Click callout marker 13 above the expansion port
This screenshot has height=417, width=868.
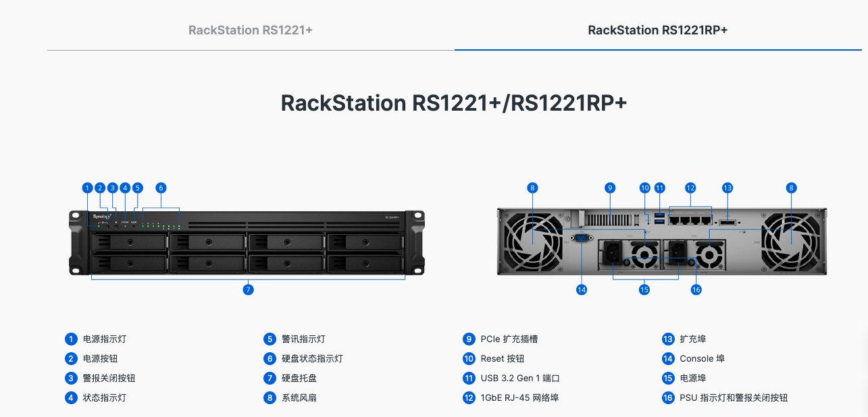(727, 188)
